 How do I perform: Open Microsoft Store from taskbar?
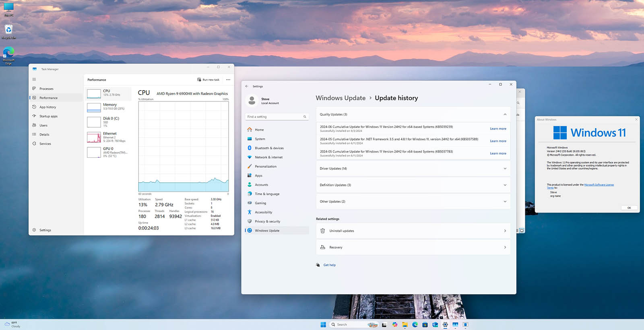click(x=425, y=325)
